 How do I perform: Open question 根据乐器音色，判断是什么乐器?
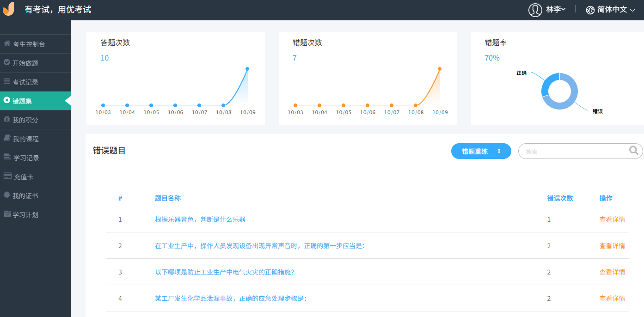(x=200, y=219)
